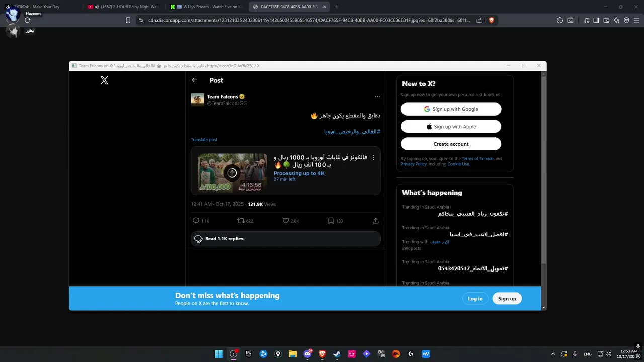Image resolution: width=644 pixels, height=362 pixels.
Task: Open Logitech G HUB in the taskbar
Action: 411,354
